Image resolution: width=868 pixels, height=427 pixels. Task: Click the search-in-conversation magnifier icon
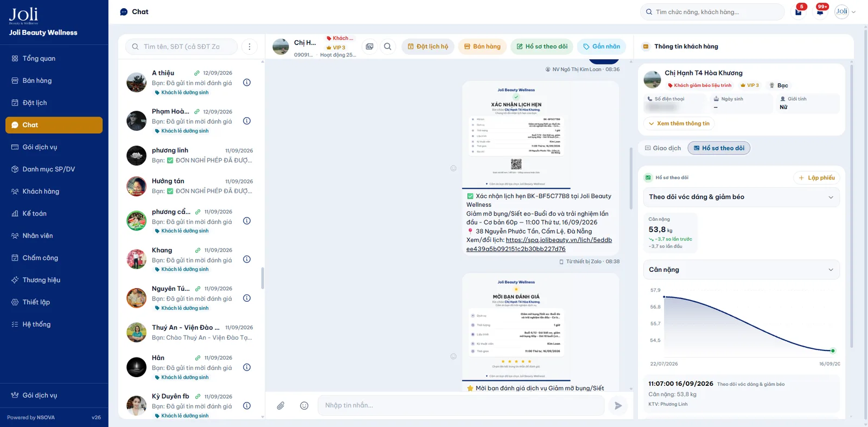coord(387,47)
